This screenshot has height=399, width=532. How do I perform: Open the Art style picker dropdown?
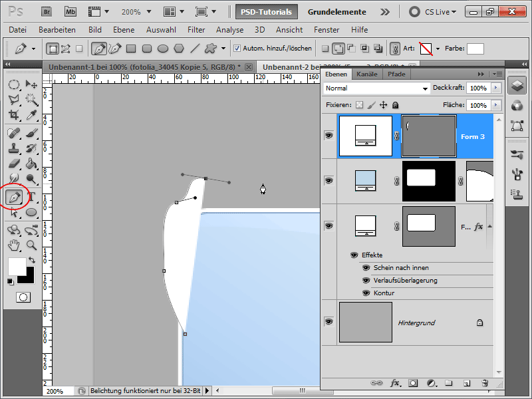[438, 49]
